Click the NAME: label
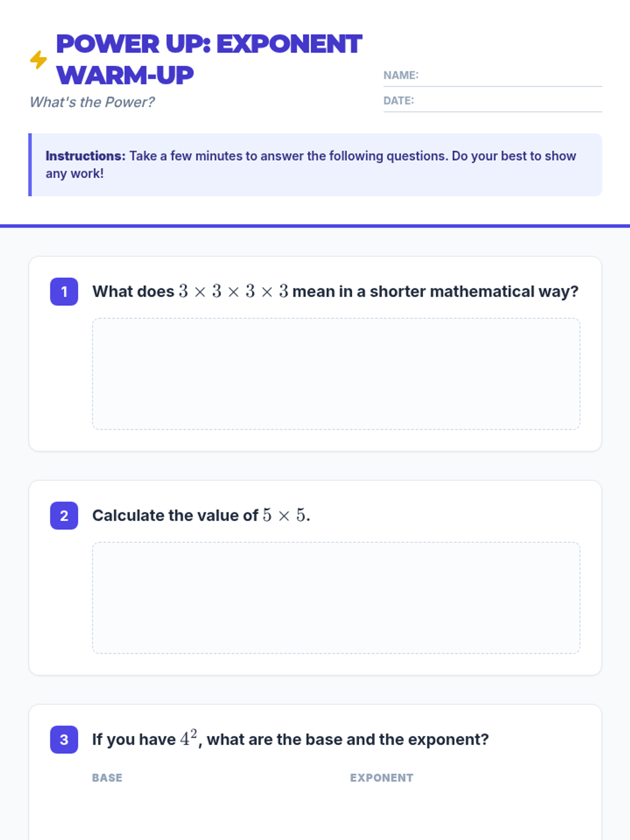Image resolution: width=630 pixels, height=840 pixels. [401, 75]
